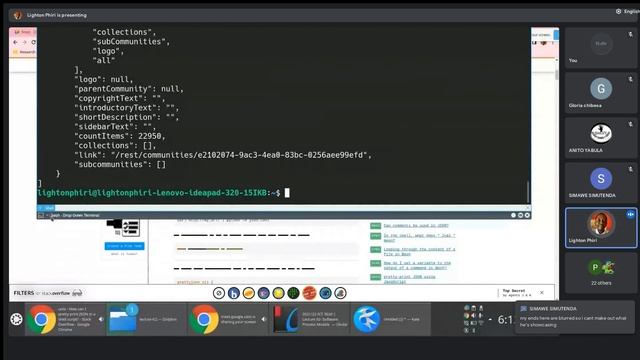The height and width of the screenshot is (360, 640).
Task: Choose the green matrix-style filter icon
Action: pos(293,293)
